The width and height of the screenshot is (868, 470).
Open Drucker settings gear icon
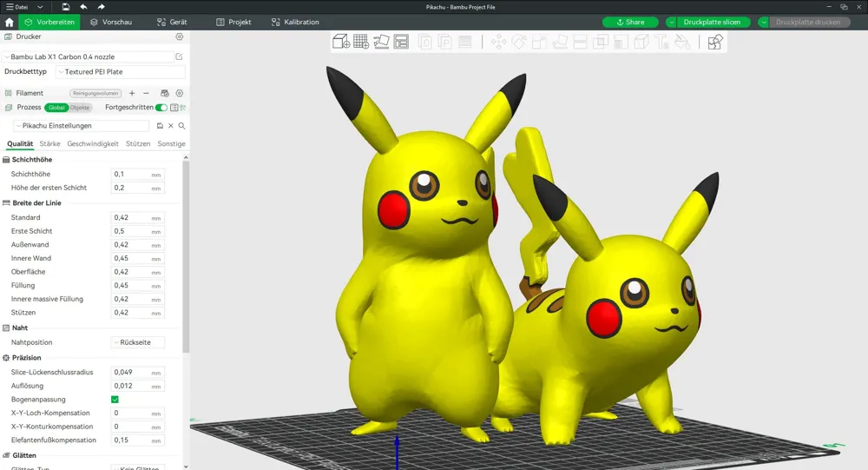180,36
